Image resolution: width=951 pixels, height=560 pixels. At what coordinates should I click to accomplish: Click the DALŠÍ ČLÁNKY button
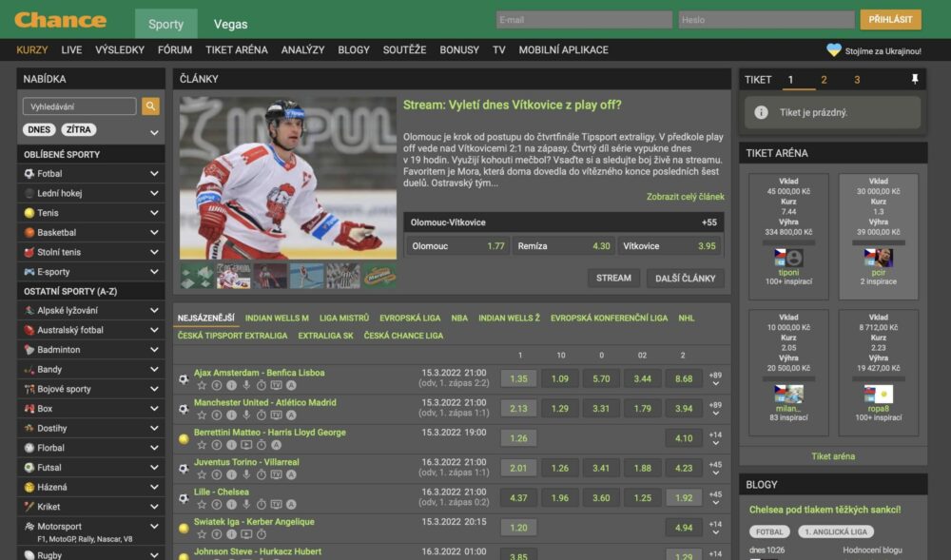click(685, 279)
